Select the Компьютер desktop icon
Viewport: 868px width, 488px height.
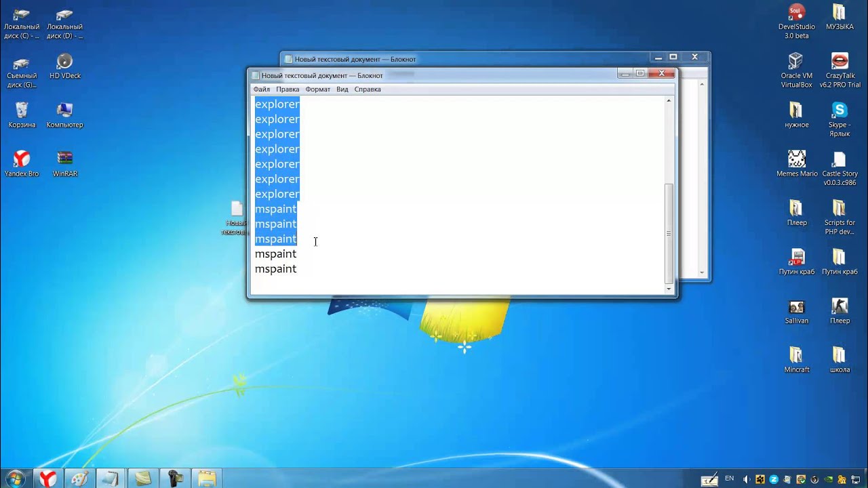[65, 115]
